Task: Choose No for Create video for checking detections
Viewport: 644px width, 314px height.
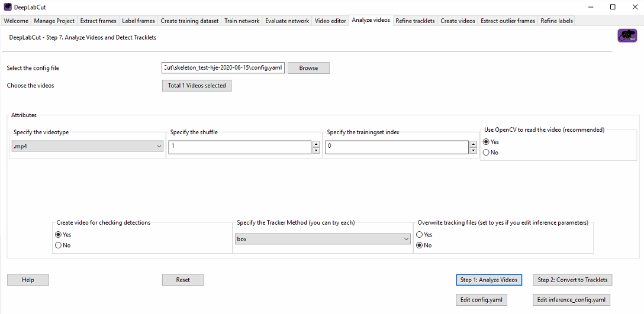Action: pos(58,245)
